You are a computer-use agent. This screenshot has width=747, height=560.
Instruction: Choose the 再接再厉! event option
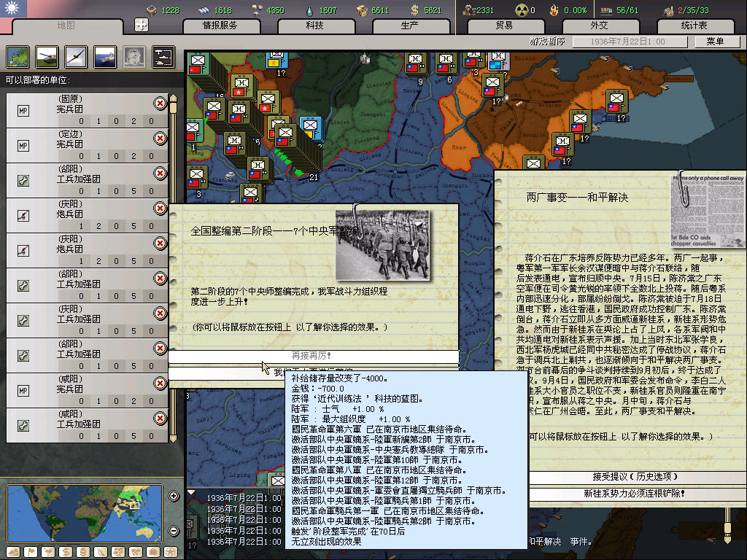point(313,356)
